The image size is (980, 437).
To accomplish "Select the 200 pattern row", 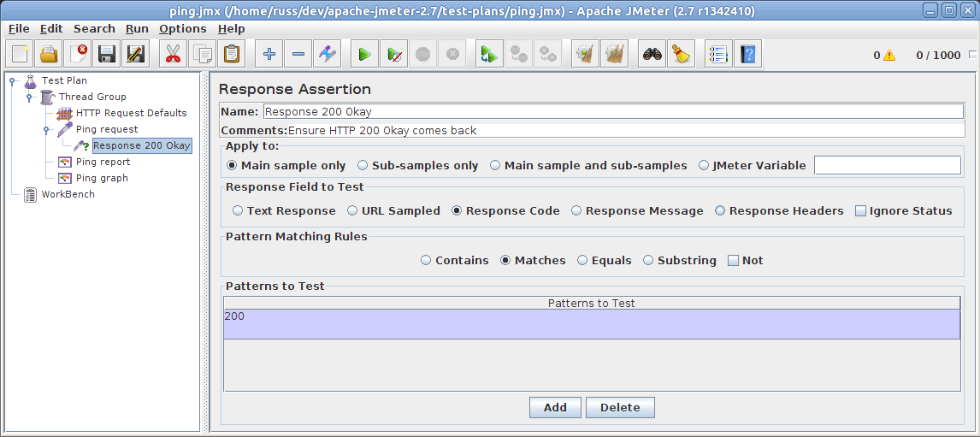I will (591, 324).
